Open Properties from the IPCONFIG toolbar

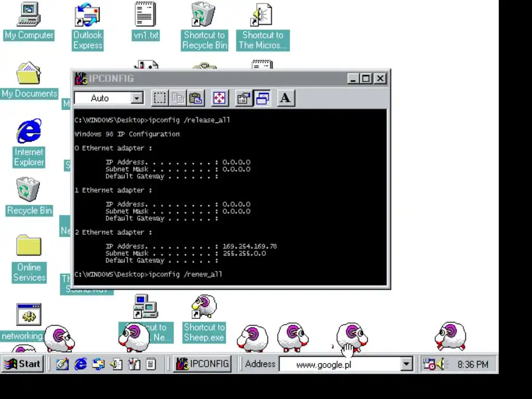244,98
